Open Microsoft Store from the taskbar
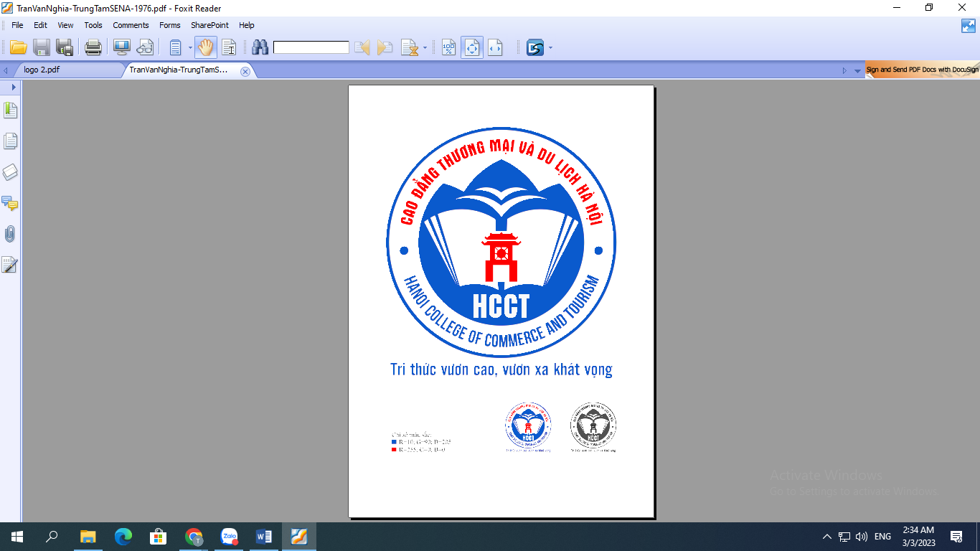The image size is (980, 551). (x=158, y=537)
